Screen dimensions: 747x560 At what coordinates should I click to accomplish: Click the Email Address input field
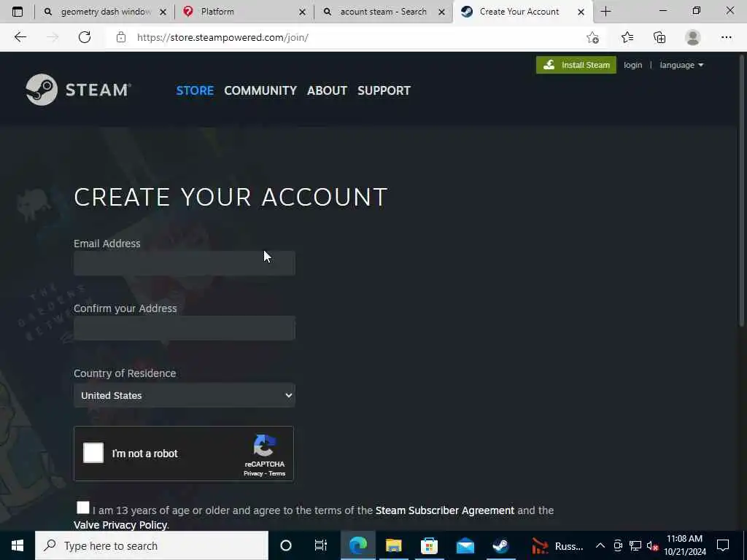tap(185, 263)
